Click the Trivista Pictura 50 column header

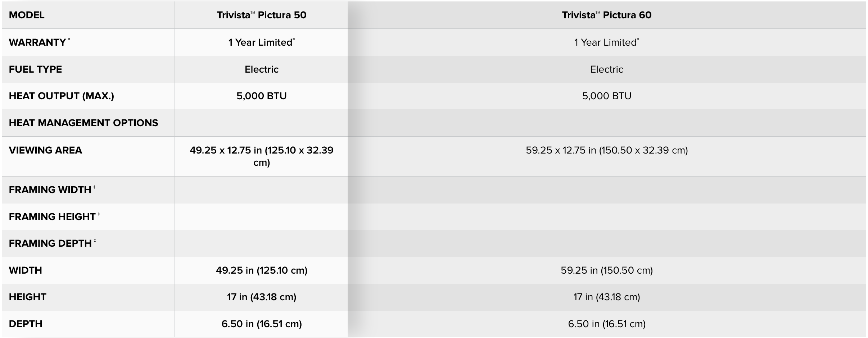tap(261, 15)
